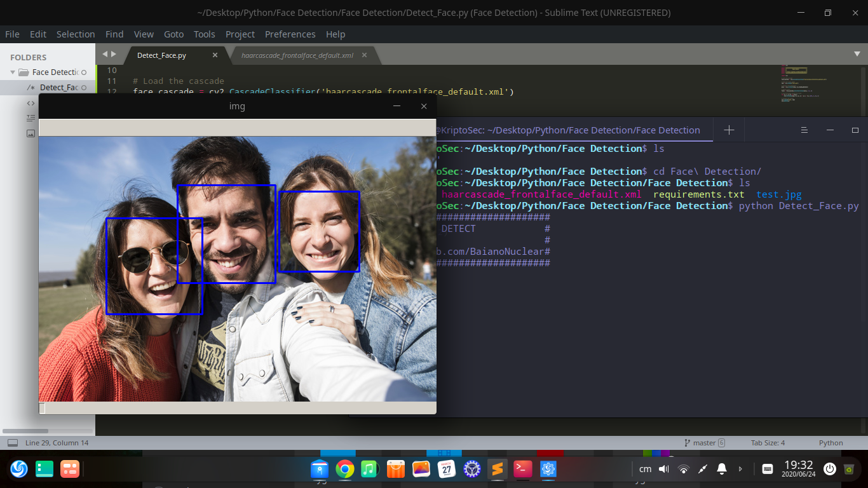The height and width of the screenshot is (488, 868).
Task: Launch the file manager from the dock
Action: pos(320,469)
